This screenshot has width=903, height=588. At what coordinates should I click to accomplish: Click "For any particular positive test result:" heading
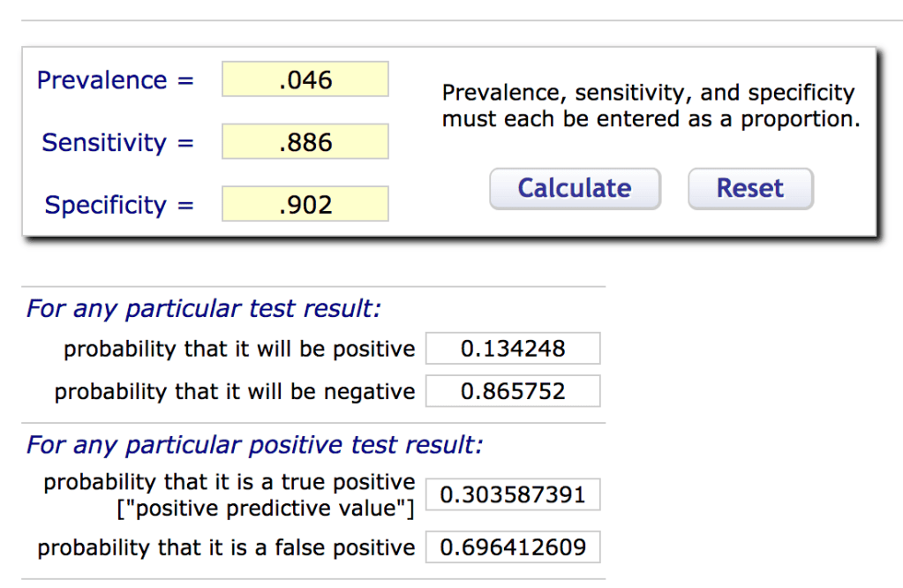coord(255,445)
